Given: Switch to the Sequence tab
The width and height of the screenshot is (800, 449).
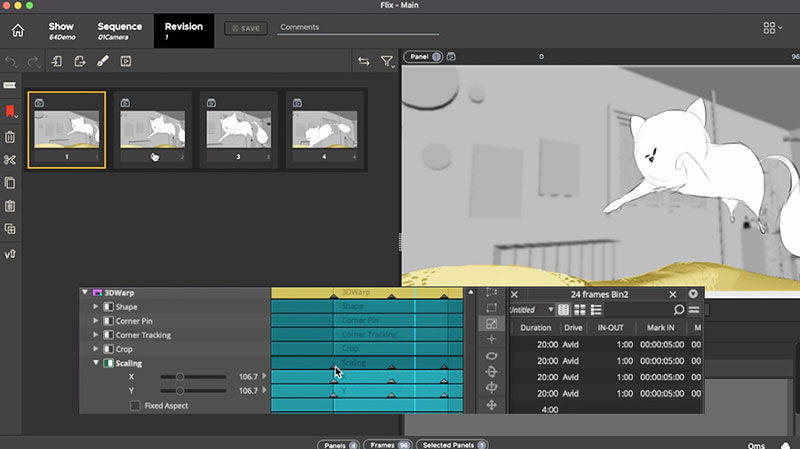Looking at the screenshot, I should pos(120,31).
